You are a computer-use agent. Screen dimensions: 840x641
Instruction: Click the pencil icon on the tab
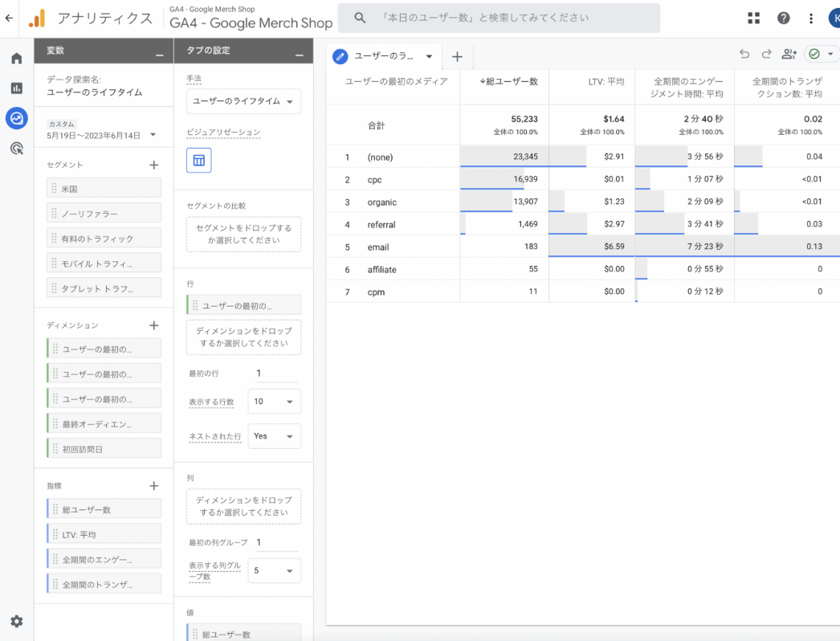(x=340, y=56)
